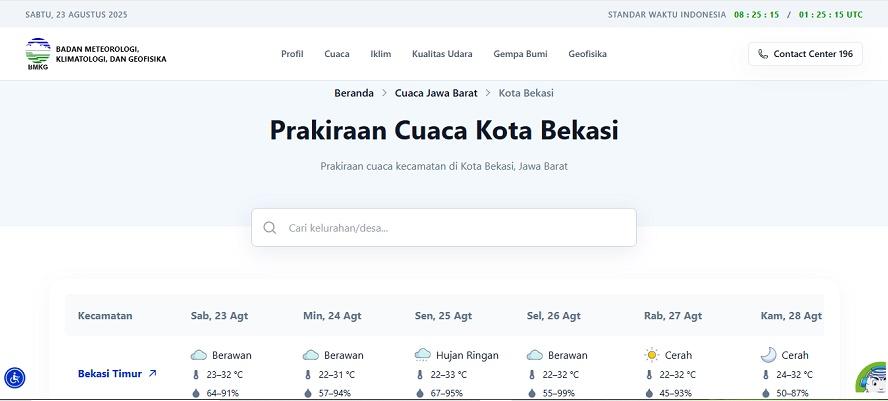Click the phone icon in Contact Center
Viewport: 888px width, 401px height.
[x=763, y=54]
